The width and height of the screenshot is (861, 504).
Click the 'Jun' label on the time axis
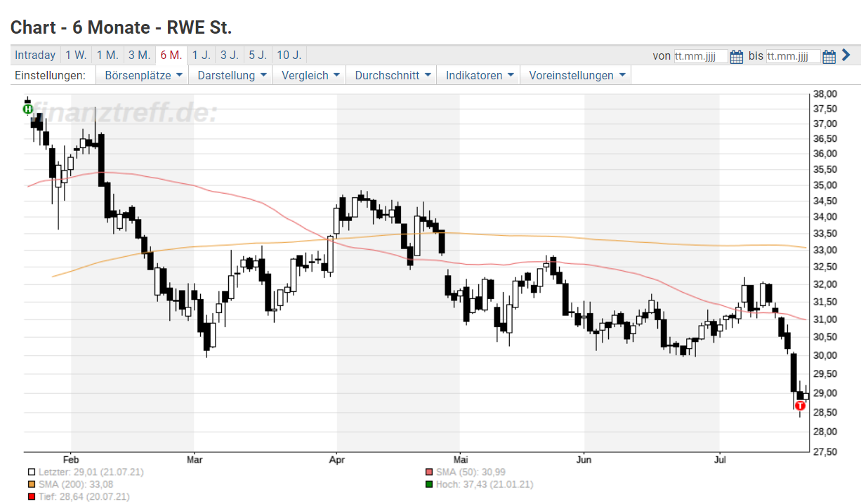coord(584,460)
